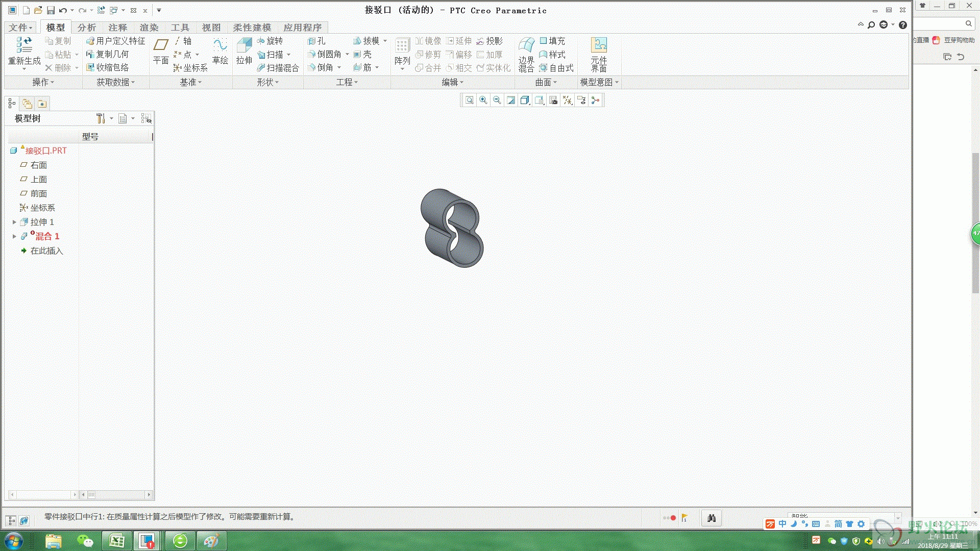Open the 工程 group dropdown
Screen dimensions: 980x551
(x=347, y=82)
